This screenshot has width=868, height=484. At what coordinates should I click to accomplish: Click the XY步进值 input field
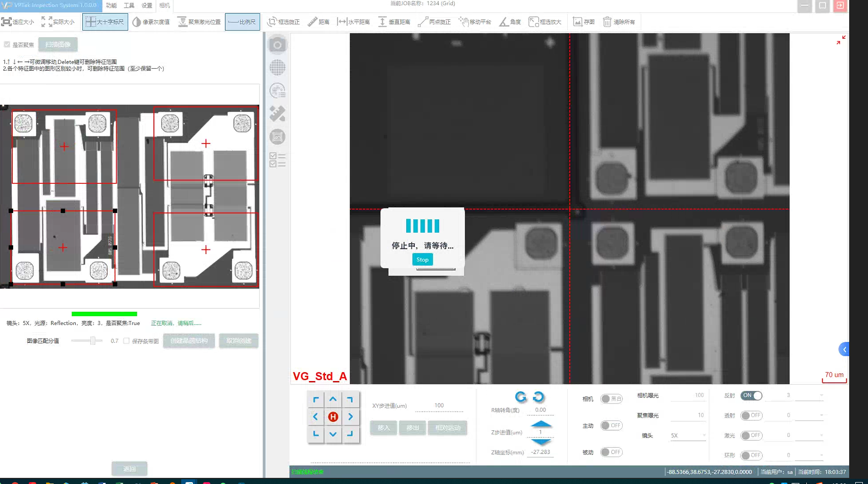pos(439,405)
